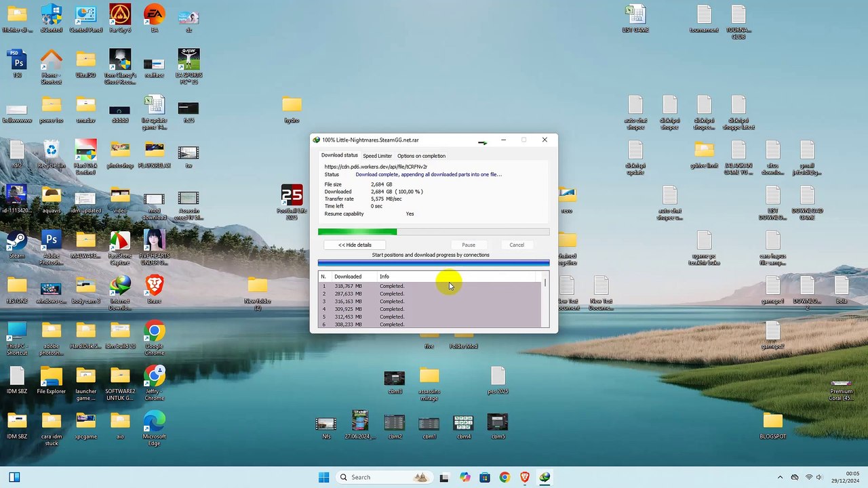The width and height of the screenshot is (868, 488).
Task: Cancel the download in IDM dialog
Action: pos(517,245)
